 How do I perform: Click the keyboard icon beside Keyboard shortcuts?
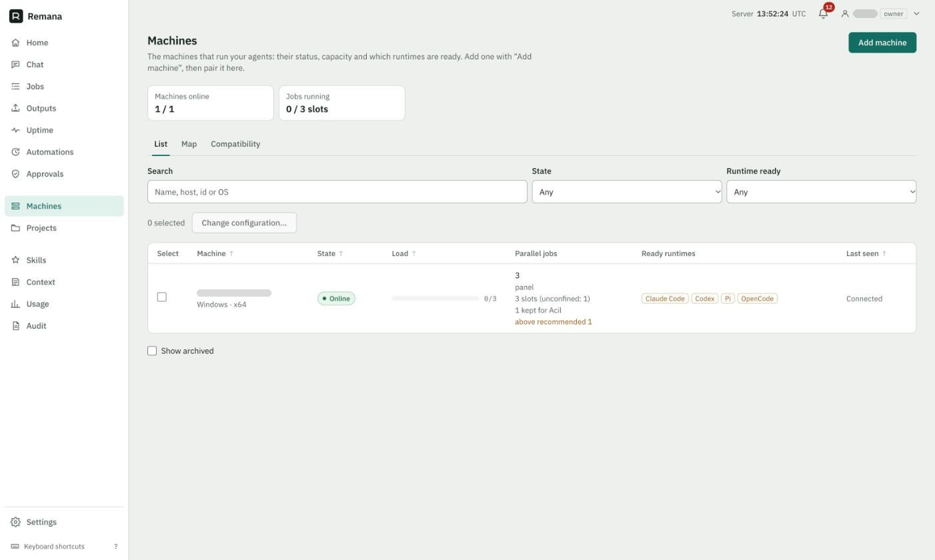(15, 547)
